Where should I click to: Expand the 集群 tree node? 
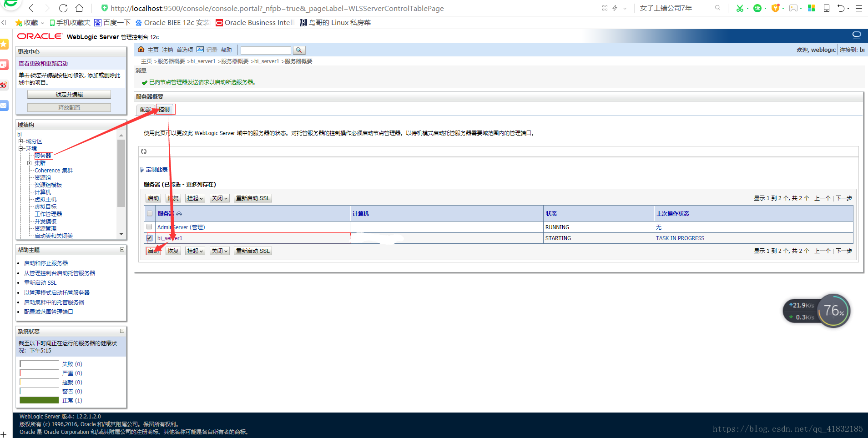pos(29,163)
